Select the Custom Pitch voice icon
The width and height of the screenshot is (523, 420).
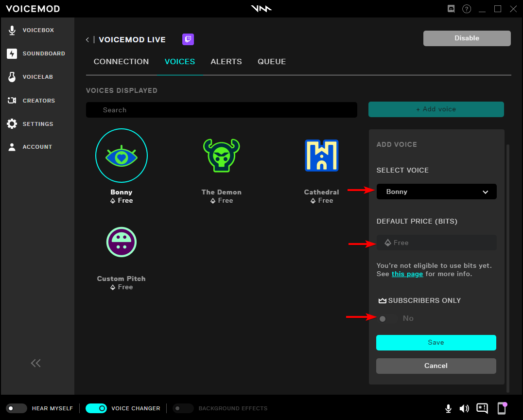tap(122, 242)
